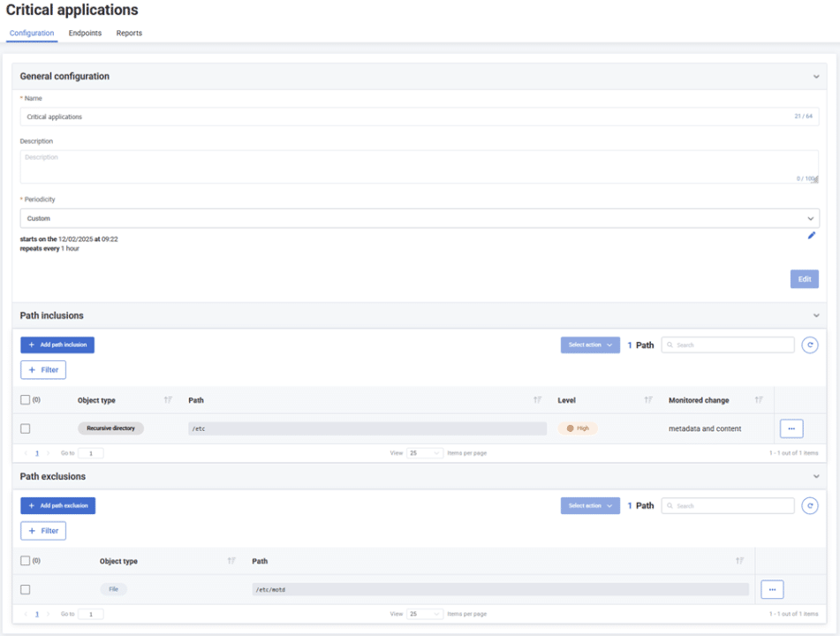
Task: Tick the checkbox for the /etc inclusion row
Action: tap(26, 428)
